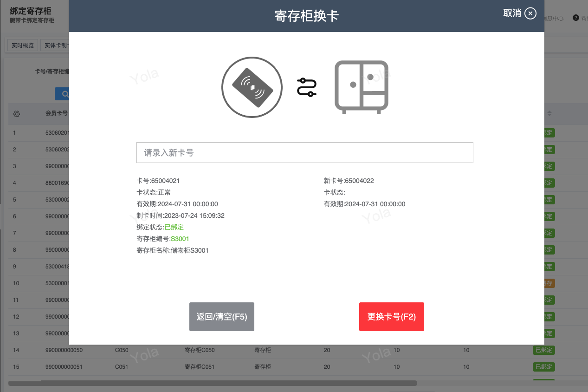Click the 更换卡号(F2) button
The height and width of the screenshot is (392, 588).
pyautogui.click(x=392, y=317)
